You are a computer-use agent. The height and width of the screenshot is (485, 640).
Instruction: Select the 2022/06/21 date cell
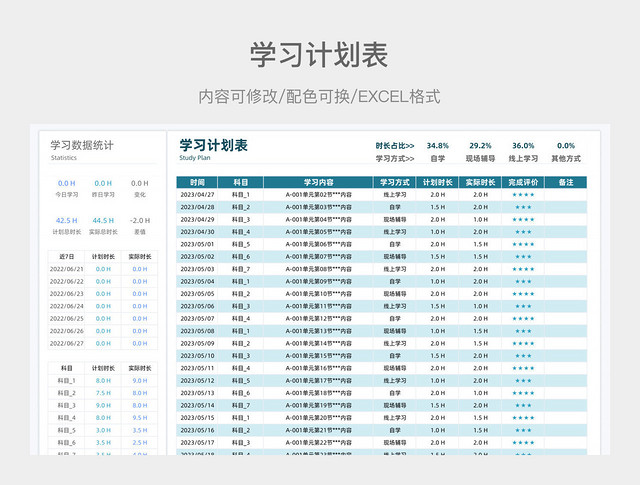(x=67, y=269)
